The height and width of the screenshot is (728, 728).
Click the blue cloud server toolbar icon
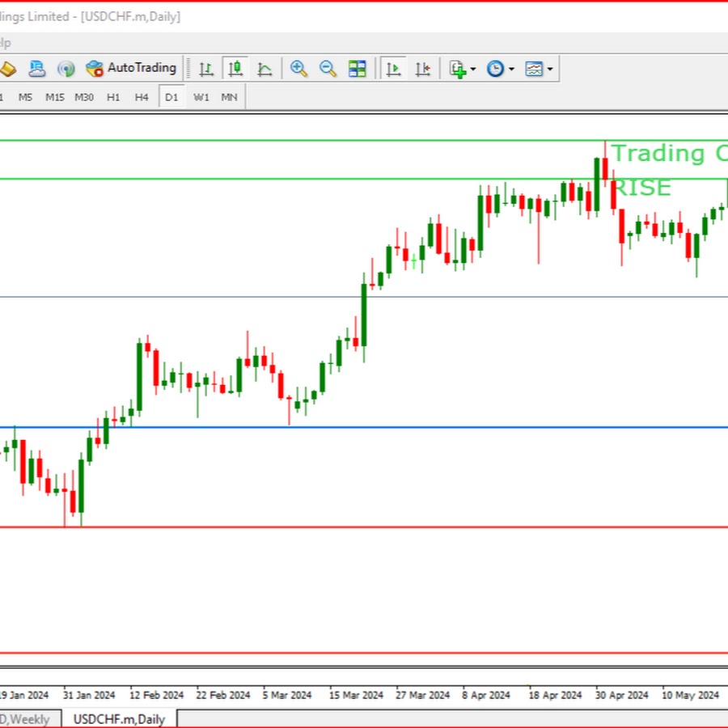[36, 69]
